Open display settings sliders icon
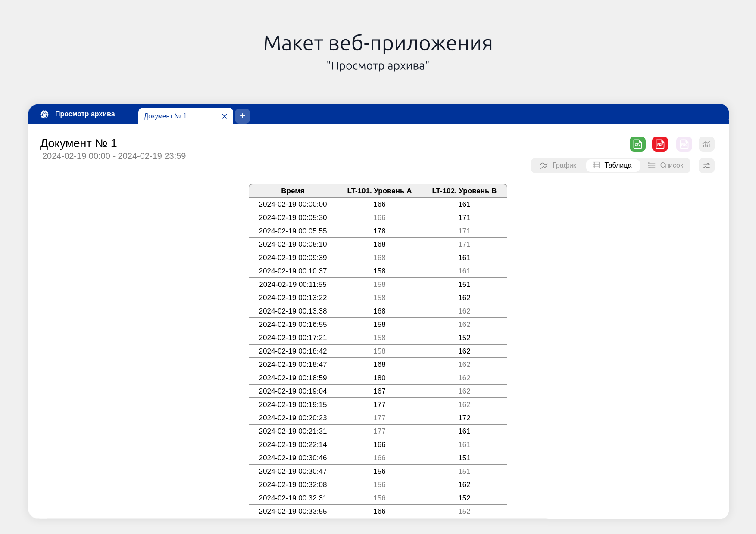 point(706,165)
